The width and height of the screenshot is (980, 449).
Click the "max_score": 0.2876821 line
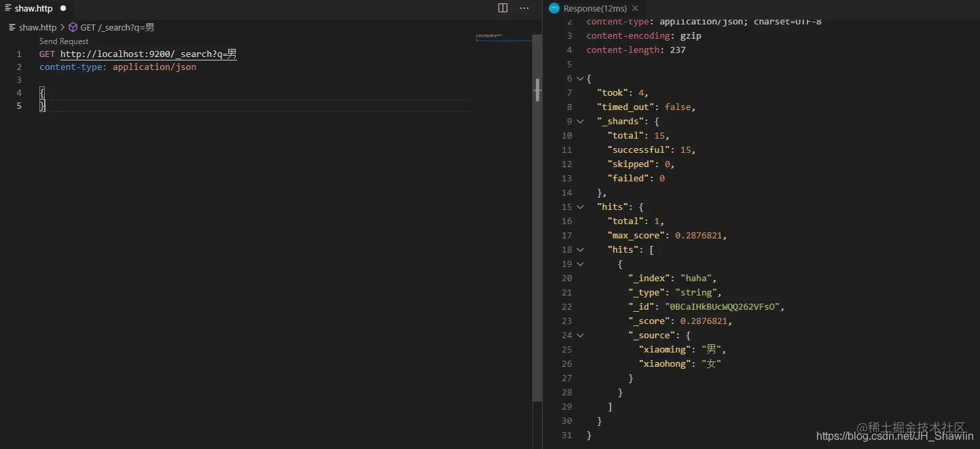[x=668, y=236]
